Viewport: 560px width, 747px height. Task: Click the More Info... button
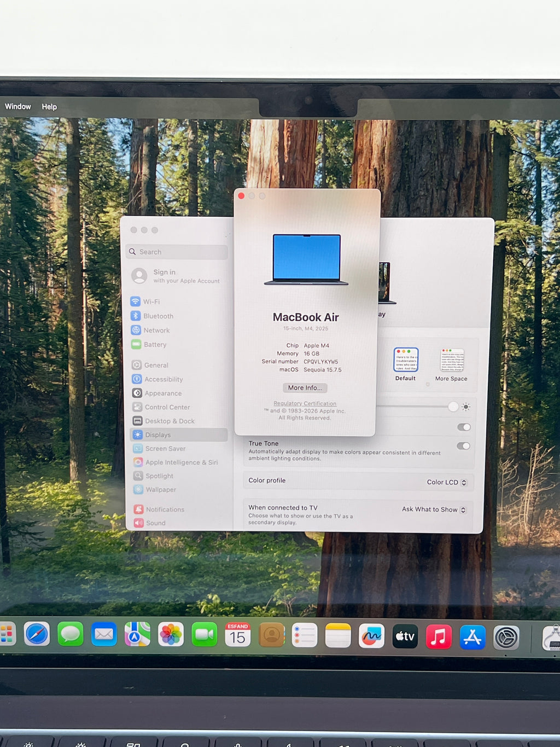click(x=305, y=387)
